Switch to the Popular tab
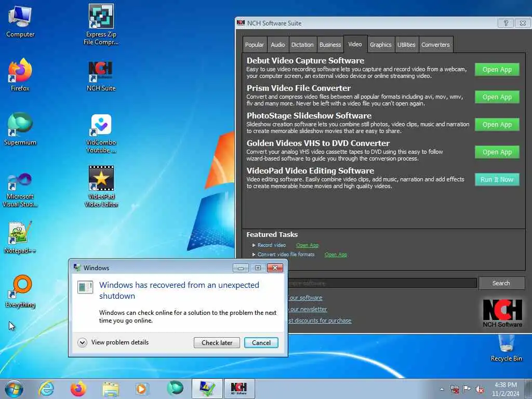Screen dimensions: 532x399 [x=255, y=45]
